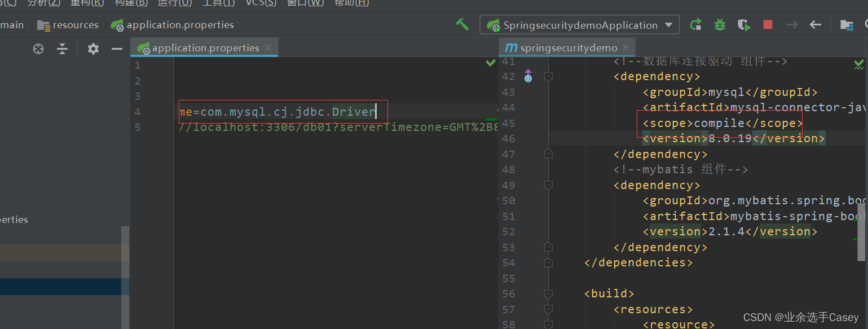The height and width of the screenshot is (329, 868).
Task: Click the <build> opening tag on line 56
Action: [x=610, y=293]
